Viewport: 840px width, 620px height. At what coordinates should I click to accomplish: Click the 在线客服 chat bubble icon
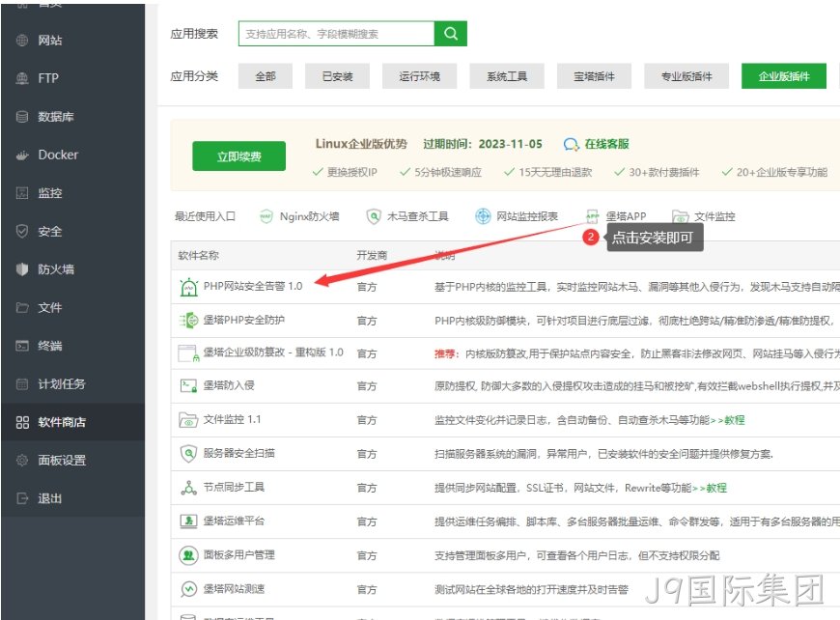[x=571, y=144]
